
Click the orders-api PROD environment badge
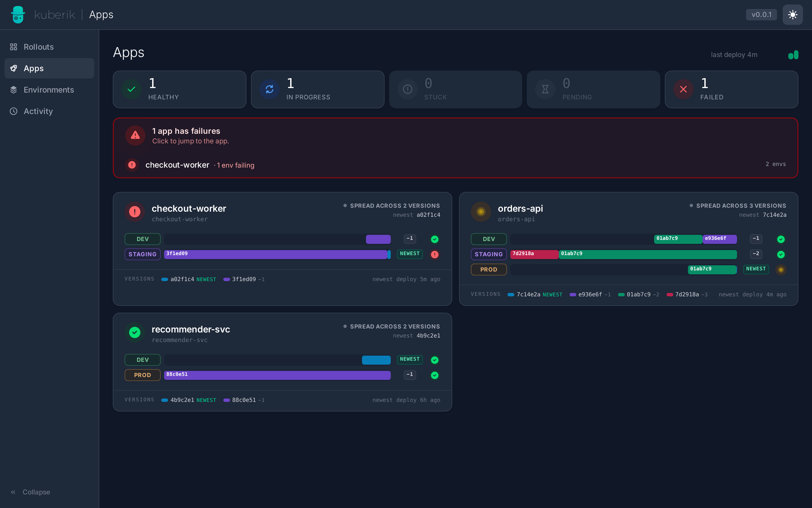[489, 269]
